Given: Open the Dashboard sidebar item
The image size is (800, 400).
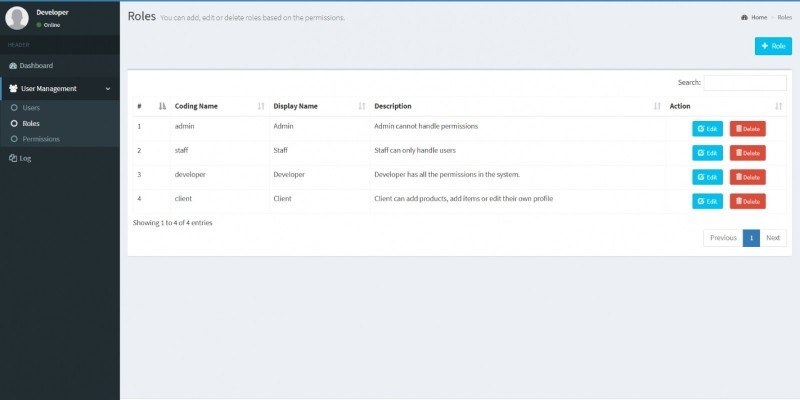Looking at the screenshot, I should (x=36, y=66).
